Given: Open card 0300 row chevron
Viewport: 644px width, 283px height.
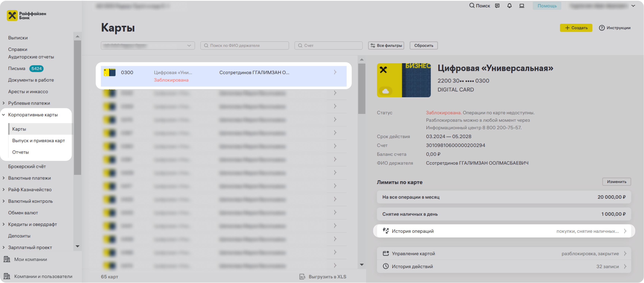Looking at the screenshot, I should (x=335, y=72).
